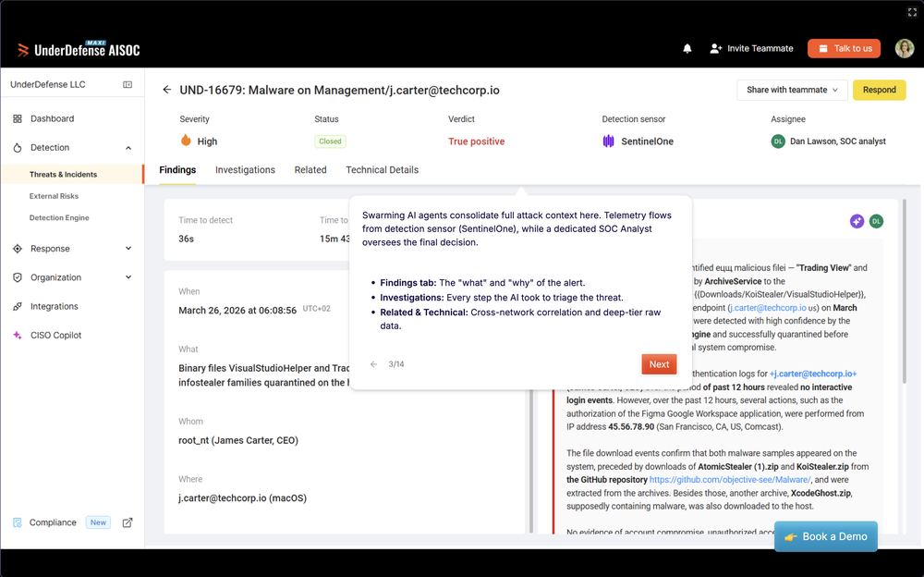Open the Related tab

(x=310, y=170)
